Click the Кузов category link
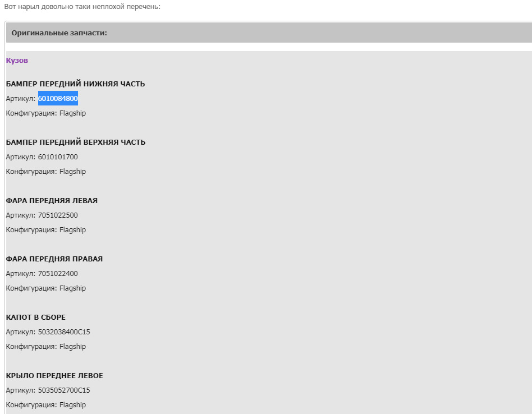532x414 pixels. (x=17, y=61)
